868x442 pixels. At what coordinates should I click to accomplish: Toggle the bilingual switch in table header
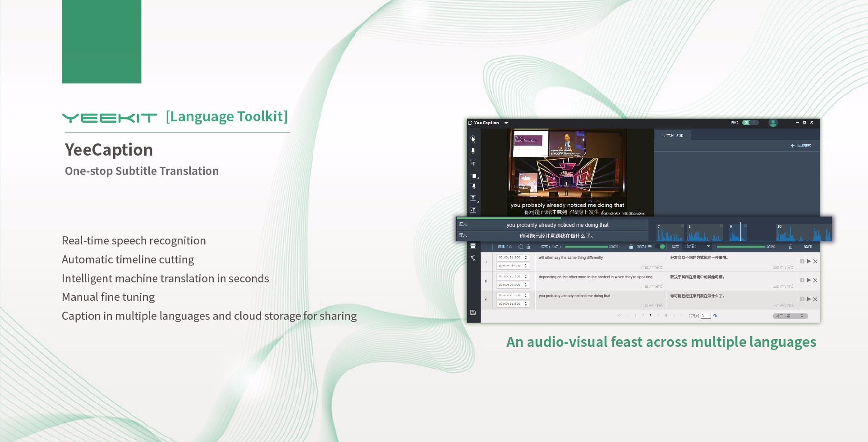660,247
